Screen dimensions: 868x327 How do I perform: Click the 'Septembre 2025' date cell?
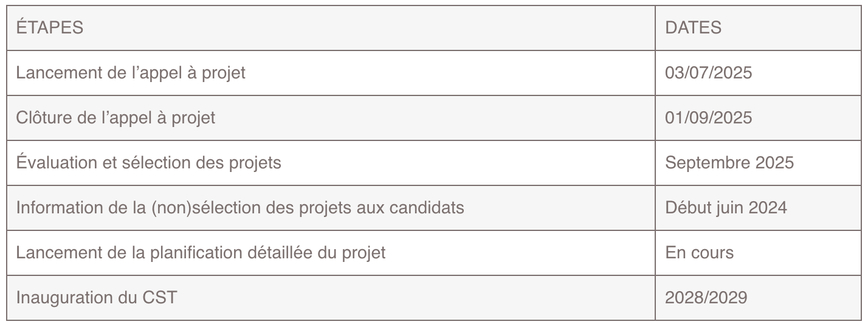click(x=729, y=163)
